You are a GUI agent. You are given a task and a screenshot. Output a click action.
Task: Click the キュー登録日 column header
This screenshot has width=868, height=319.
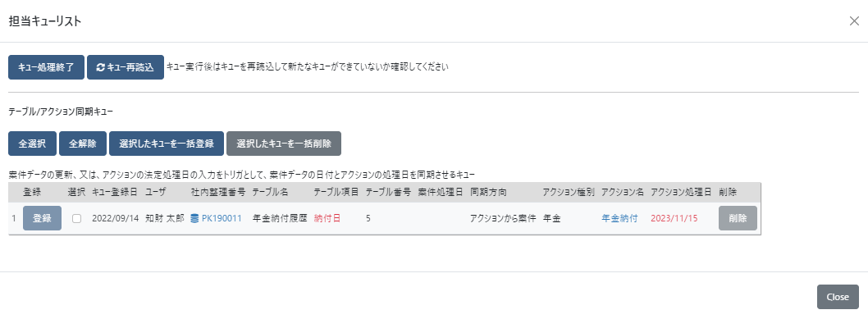(x=115, y=193)
